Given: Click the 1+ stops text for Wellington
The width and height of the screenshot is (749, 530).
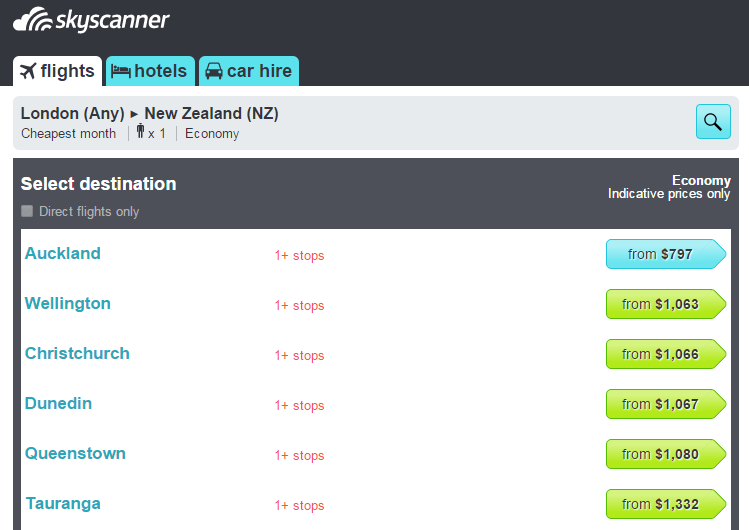Looking at the screenshot, I should click(x=300, y=306).
